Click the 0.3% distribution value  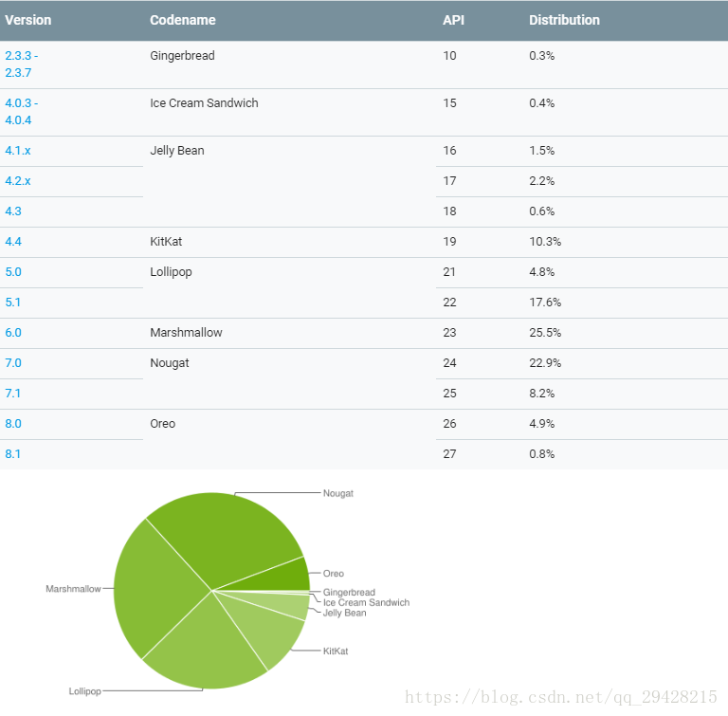[542, 56]
